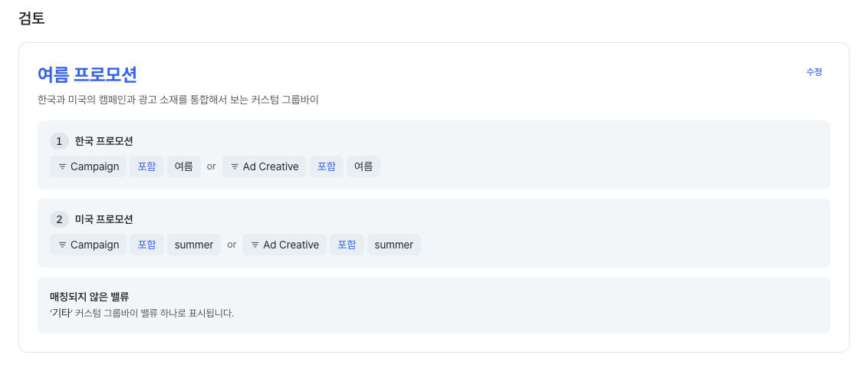Click the 수정 edit link
The image size is (868, 365).
point(814,72)
